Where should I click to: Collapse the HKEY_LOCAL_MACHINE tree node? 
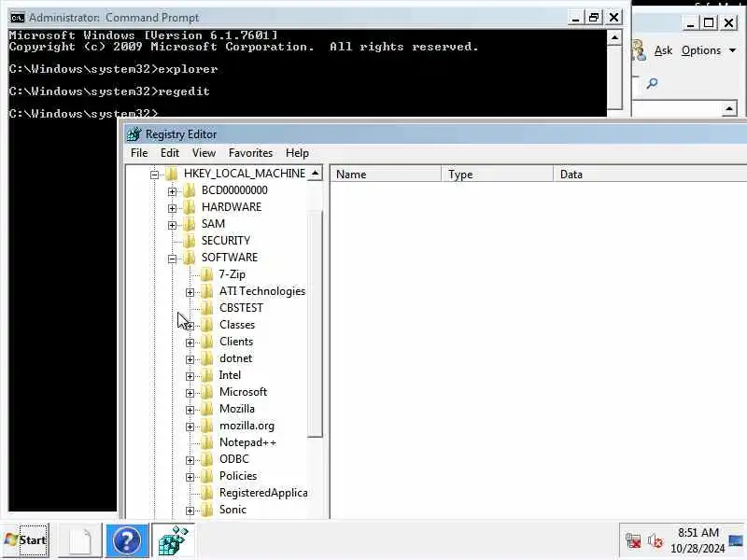coord(154,175)
